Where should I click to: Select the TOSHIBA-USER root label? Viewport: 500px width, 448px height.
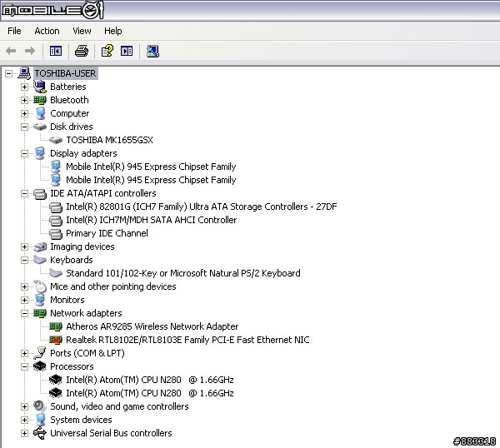point(65,73)
